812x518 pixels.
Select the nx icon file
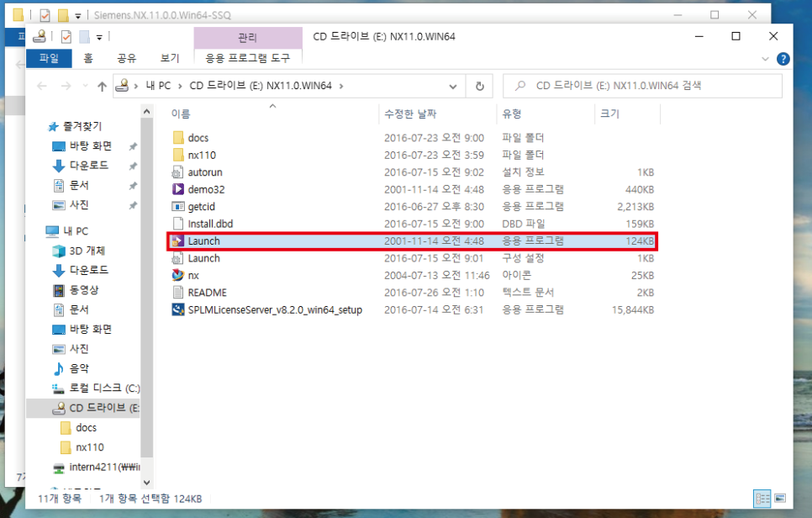click(x=177, y=275)
